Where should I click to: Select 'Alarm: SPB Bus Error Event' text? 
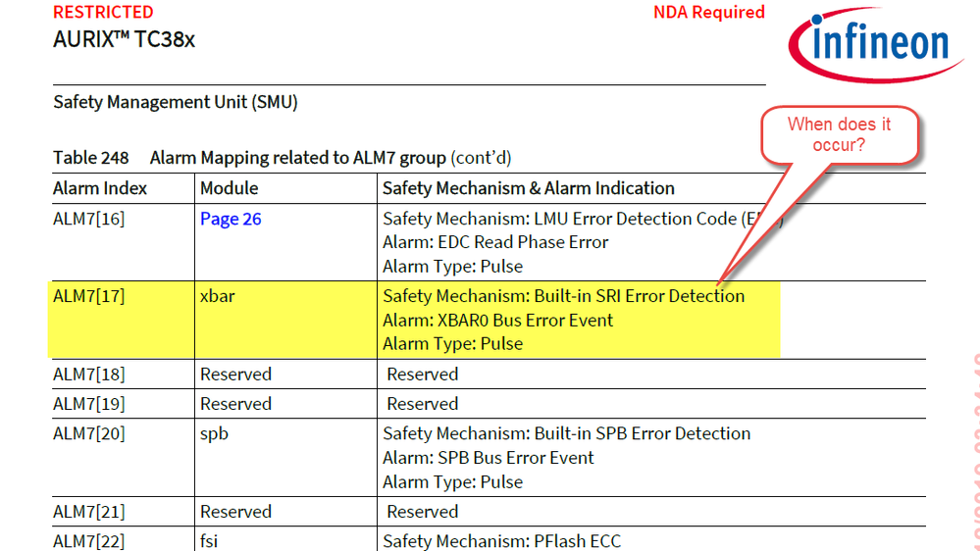(489, 458)
